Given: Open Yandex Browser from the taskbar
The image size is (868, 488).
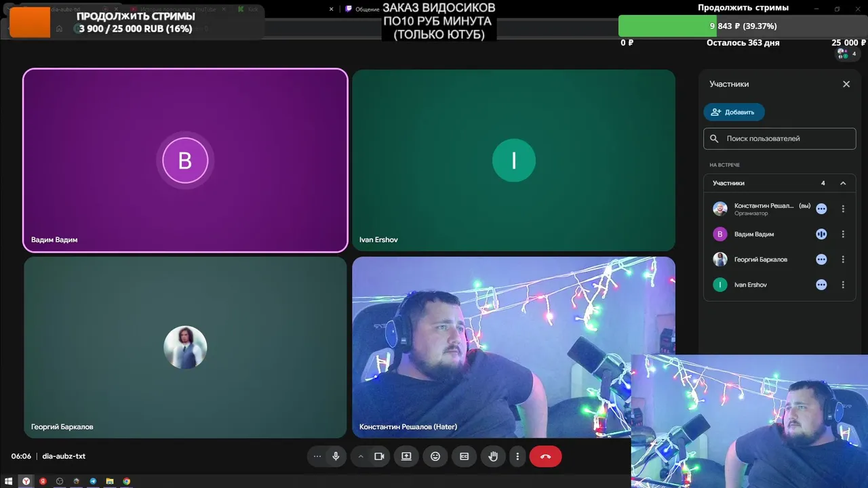Looking at the screenshot, I should 26,481.
